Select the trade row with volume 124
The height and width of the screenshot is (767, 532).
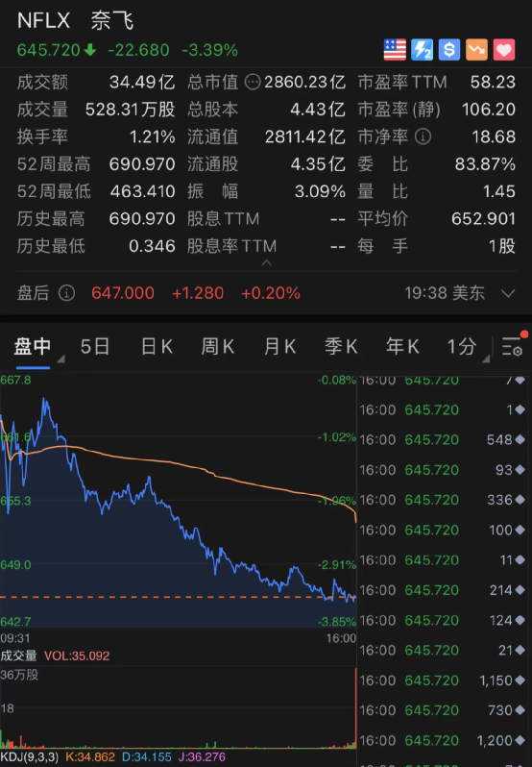[x=443, y=620]
